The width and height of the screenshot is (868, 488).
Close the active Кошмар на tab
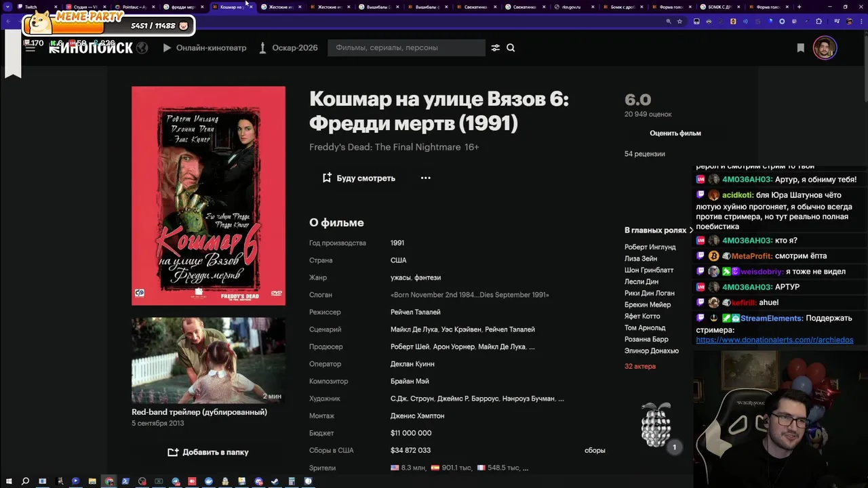(250, 7)
